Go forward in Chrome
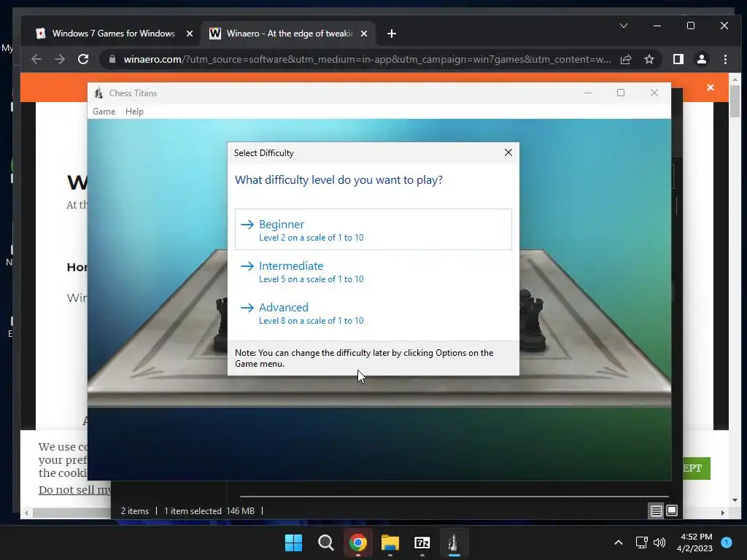The height and width of the screenshot is (560, 747). pos(60,59)
